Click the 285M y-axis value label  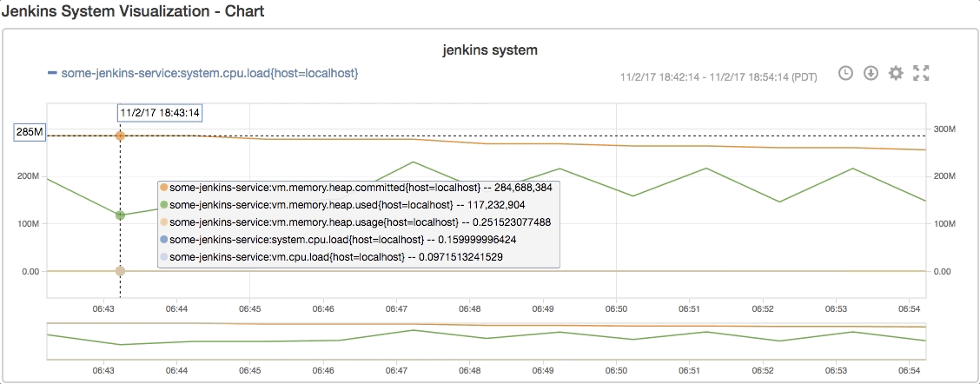[x=30, y=133]
